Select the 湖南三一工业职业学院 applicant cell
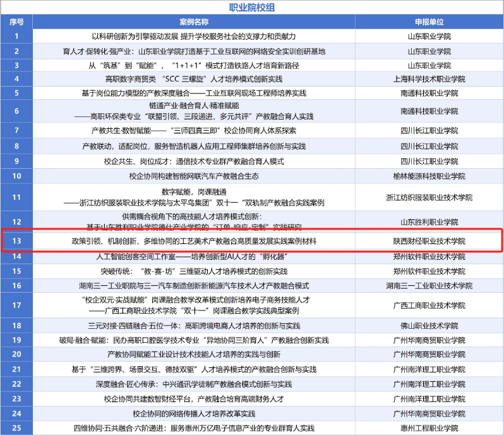 click(x=429, y=286)
